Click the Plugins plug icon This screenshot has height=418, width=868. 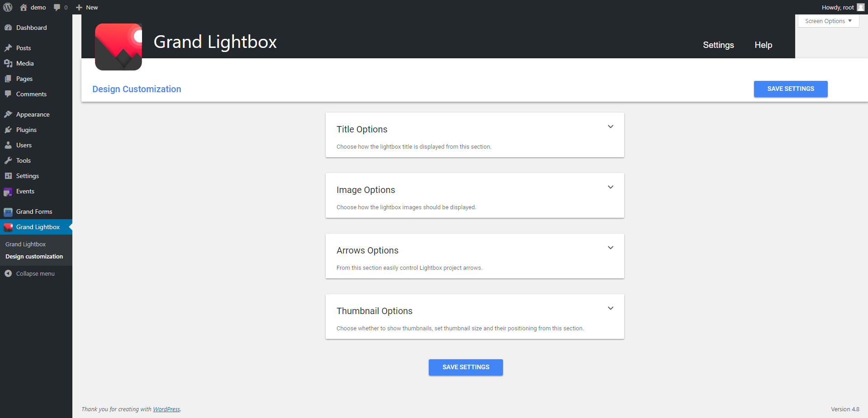(8, 130)
